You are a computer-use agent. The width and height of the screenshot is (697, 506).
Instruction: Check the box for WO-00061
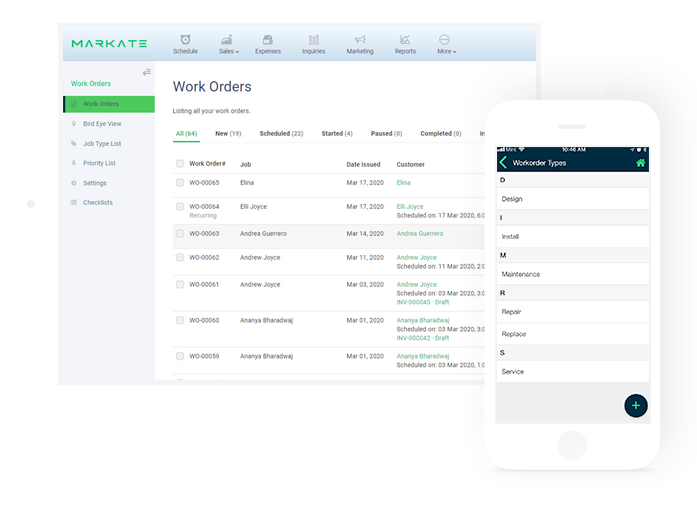[180, 284]
